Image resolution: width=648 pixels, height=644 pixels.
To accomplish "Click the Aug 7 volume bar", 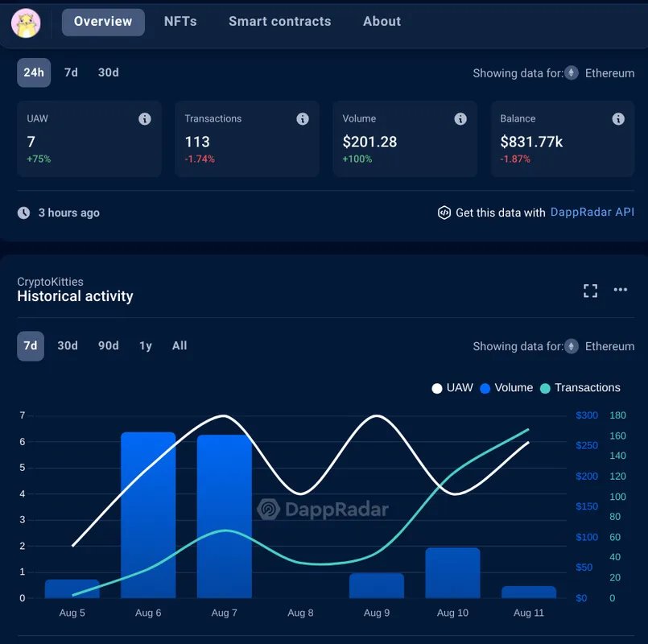I will click(x=225, y=516).
